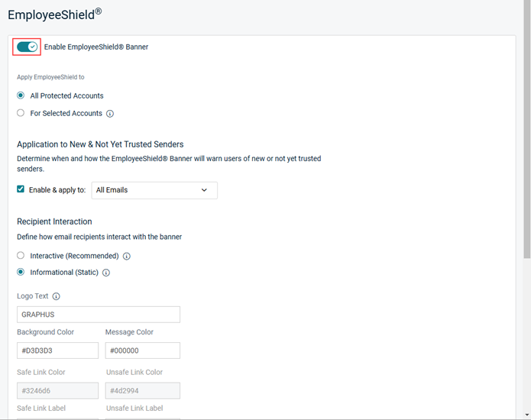The image size is (531, 420).
Task: Click the scrollbar down arrow at bottom
Action: click(527, 415)
